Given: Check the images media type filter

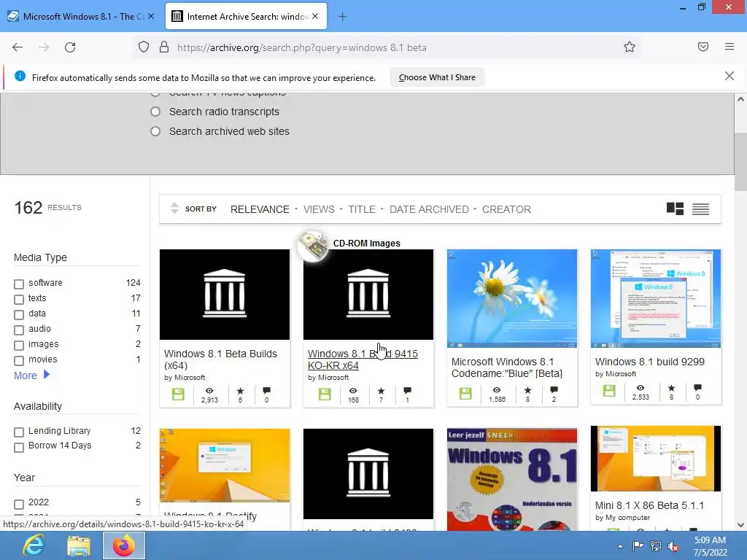Looking at the screenshot, I should tap(19, 345).
